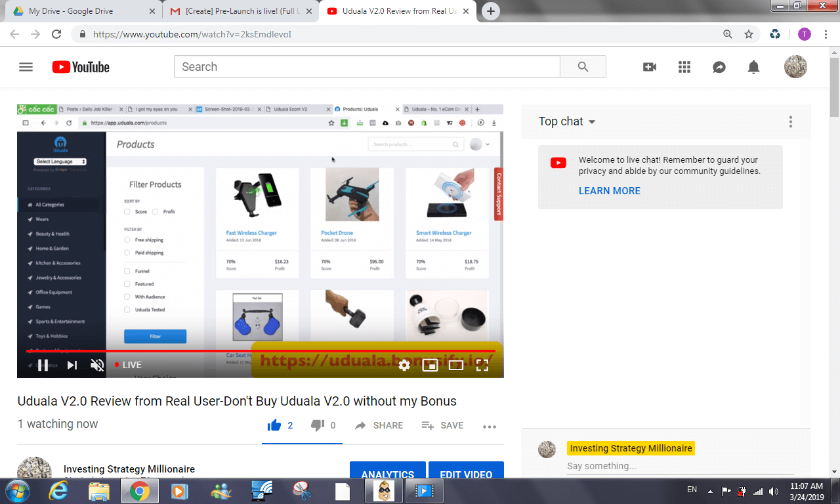
Task: Launch Internet Explorer from taskbar
Action: tap(58, 491)
